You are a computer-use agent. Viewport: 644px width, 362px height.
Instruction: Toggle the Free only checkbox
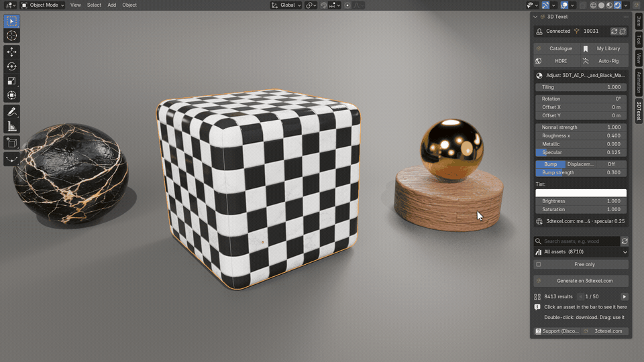539,264
